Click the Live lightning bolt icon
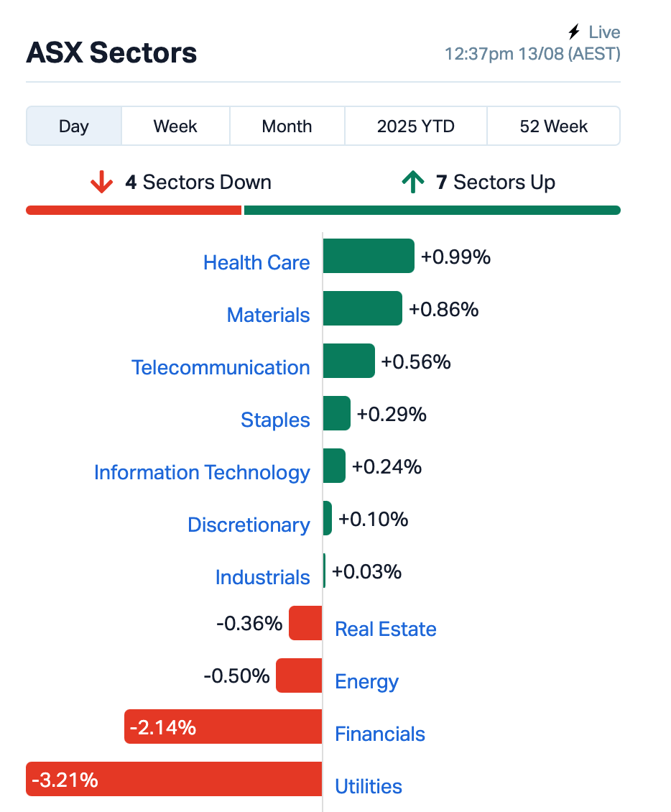 pyautogui.click(x=574, y=32)
